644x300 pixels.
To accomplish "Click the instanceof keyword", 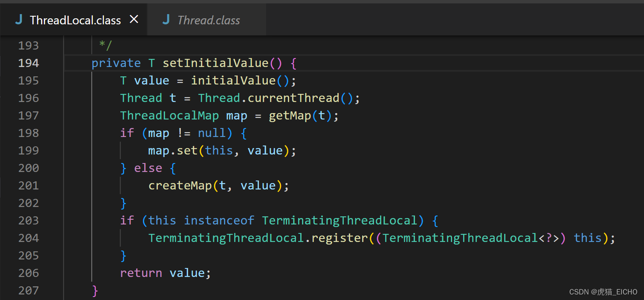I will 219,221.
